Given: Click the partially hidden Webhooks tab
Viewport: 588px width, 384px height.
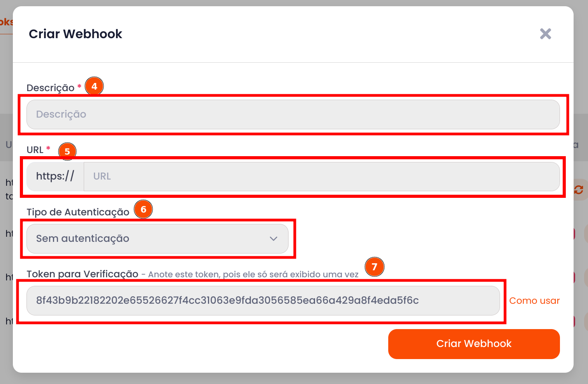Looking at the screenshot, I should 6,22.
